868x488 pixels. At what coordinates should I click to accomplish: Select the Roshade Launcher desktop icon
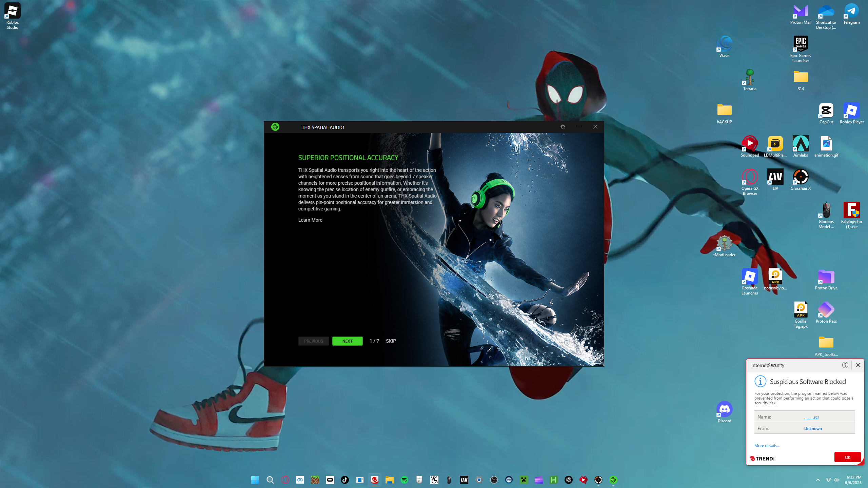(750, 282)
